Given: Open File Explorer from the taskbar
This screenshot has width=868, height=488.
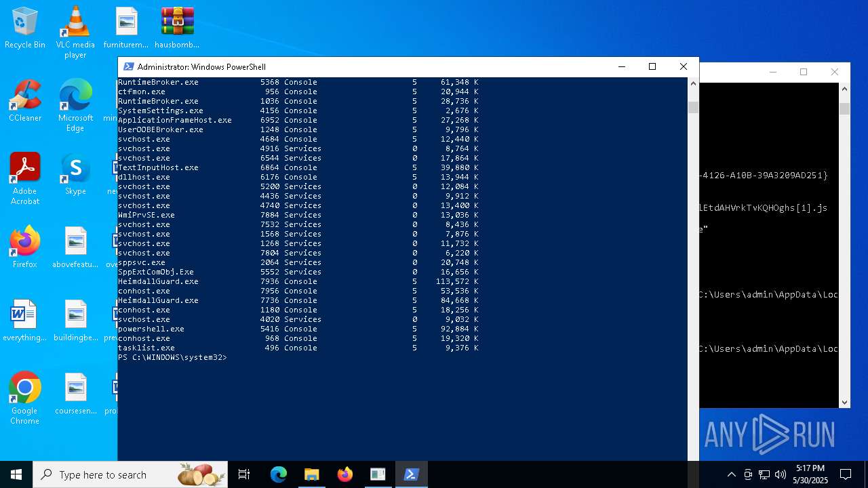Looking at the screenshot, I should coord(311,474).
